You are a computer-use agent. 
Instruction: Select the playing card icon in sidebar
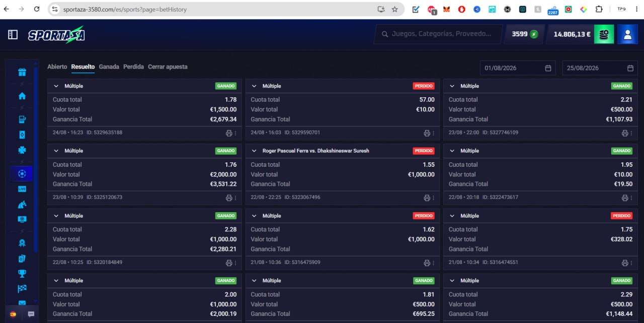tap(22, 135)
